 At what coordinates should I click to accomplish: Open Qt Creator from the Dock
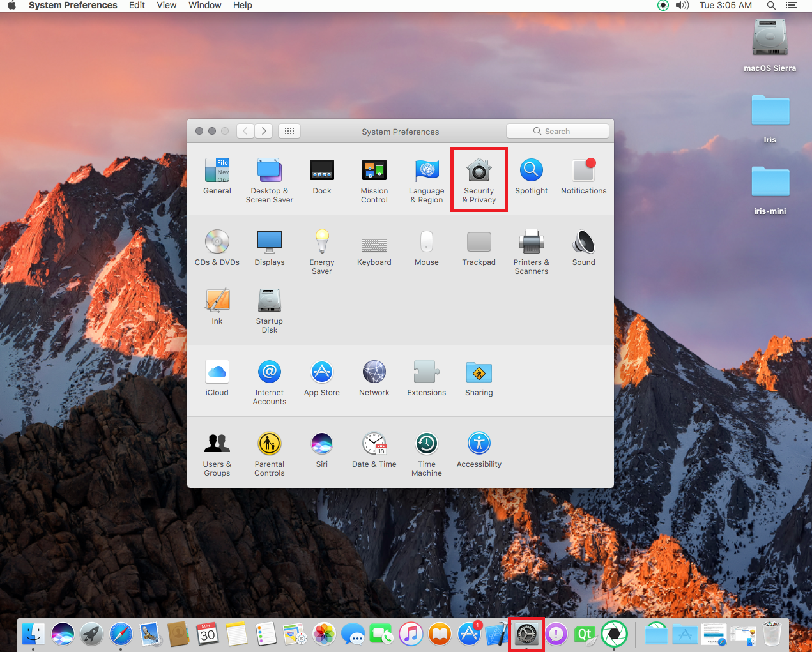point(585,634)
